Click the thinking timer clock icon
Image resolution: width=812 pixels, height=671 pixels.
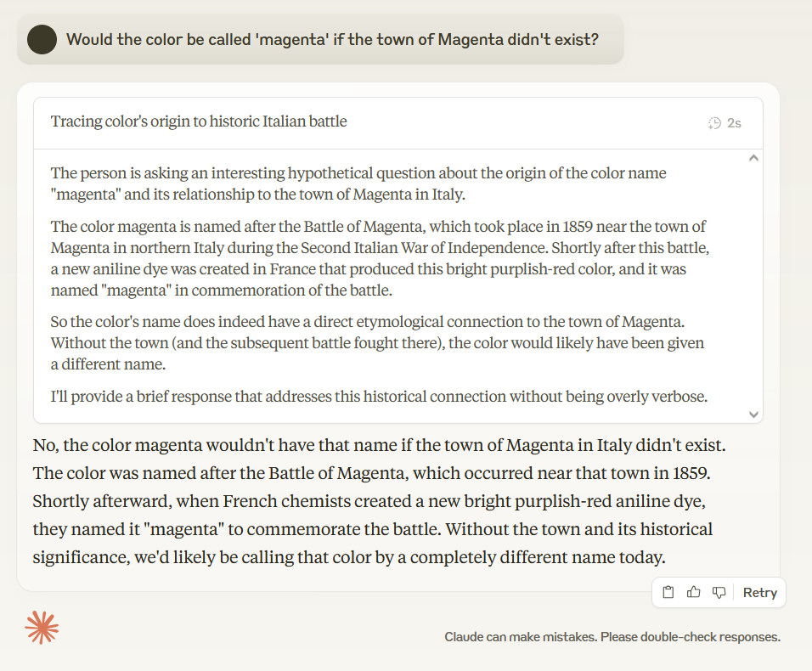714,123
